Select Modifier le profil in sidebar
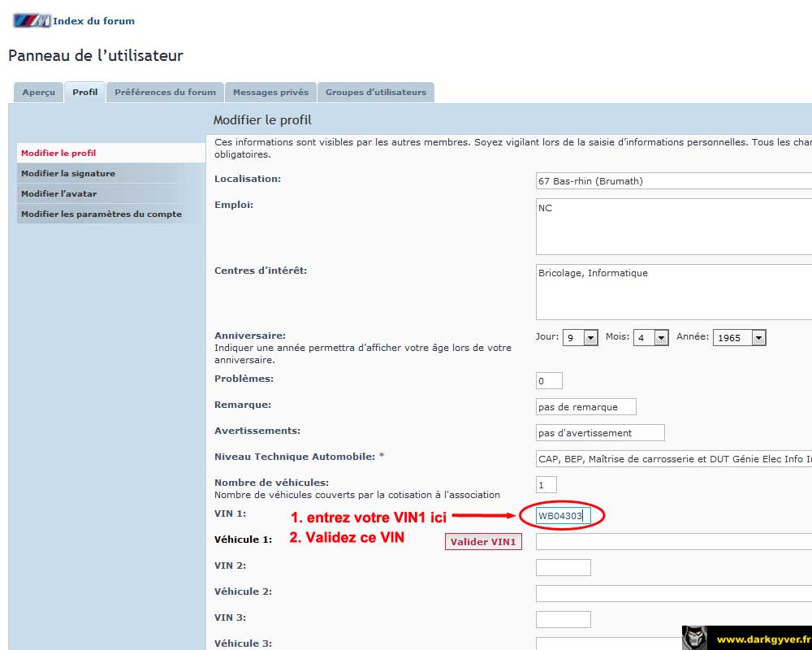 pos(110,153)
